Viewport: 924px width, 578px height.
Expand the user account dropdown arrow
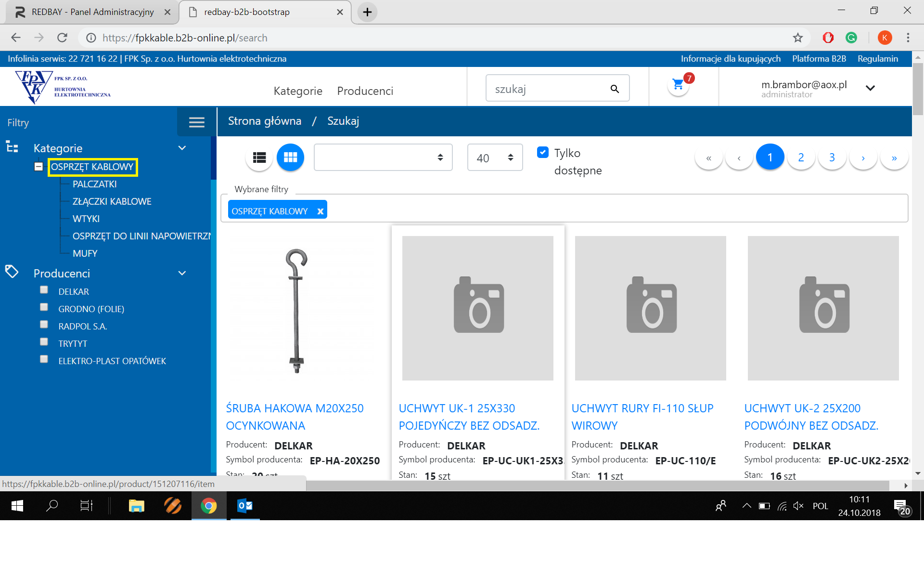click(x=870, y=88)
